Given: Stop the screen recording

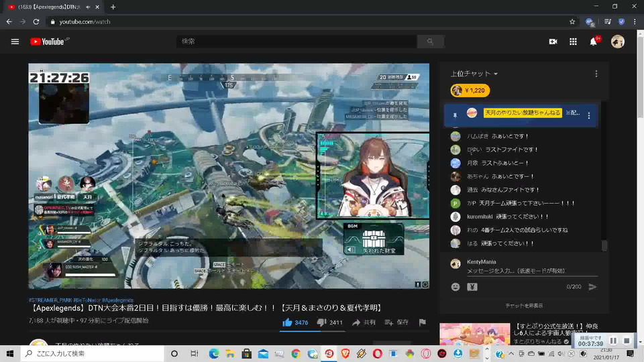Looking at the screenshot, I should [627, 341].
